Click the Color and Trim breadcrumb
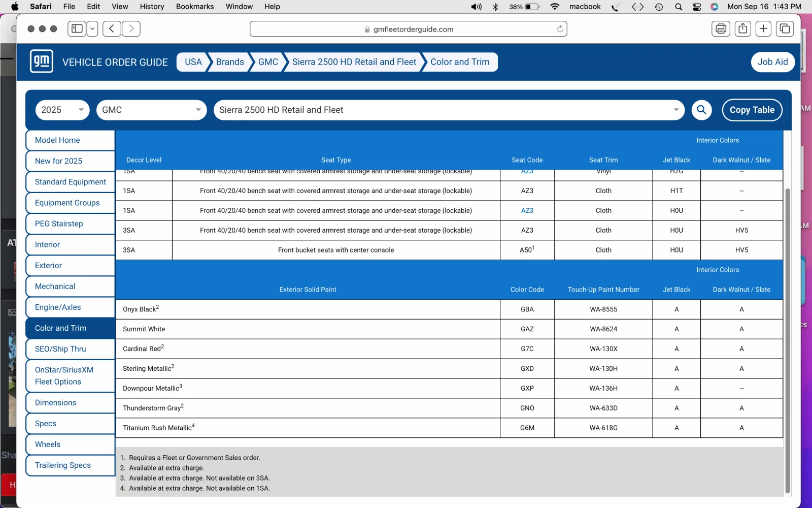Screen dimensions: 812x508 coord(460,62)
